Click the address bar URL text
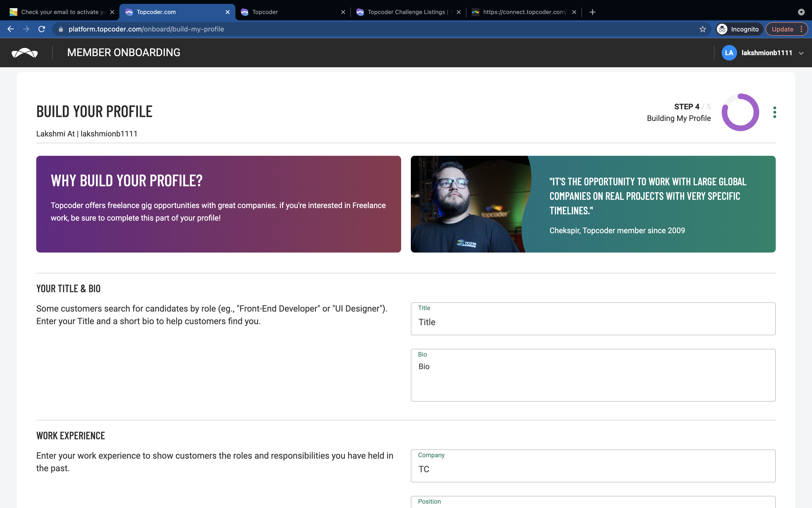The image size is (812, 508). [x=146, y=29]
